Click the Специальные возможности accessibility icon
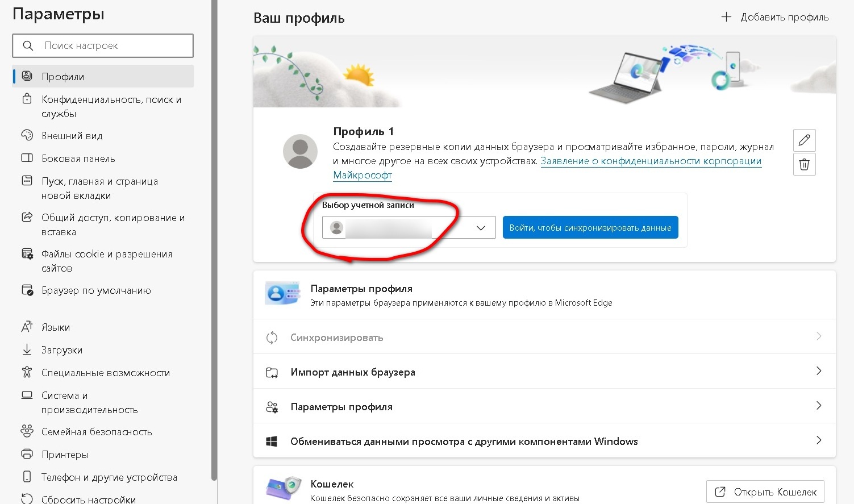 tap(27, 372)
